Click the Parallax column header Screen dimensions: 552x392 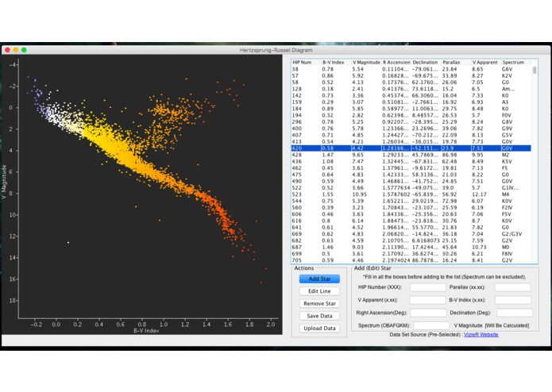[456, 62]
